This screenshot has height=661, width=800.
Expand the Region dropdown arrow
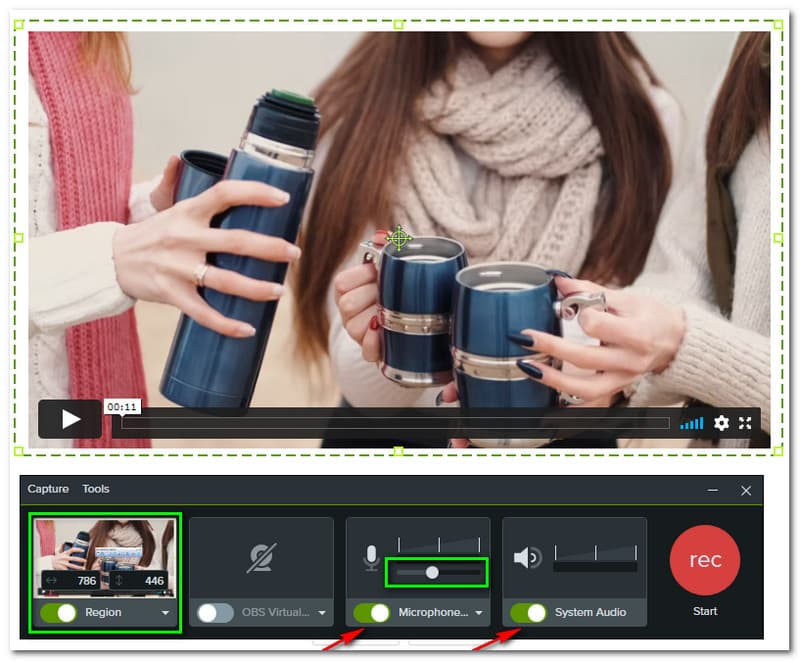(x=165, y=613)
